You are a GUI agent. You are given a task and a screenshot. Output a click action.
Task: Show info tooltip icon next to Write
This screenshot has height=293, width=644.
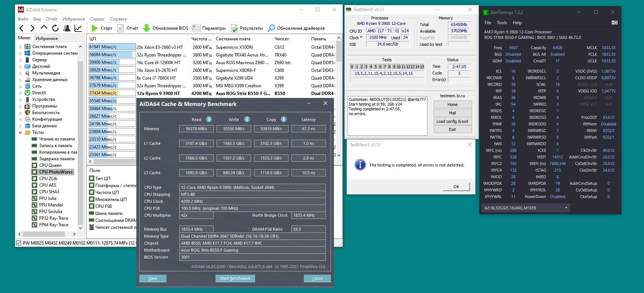(247, 119)
